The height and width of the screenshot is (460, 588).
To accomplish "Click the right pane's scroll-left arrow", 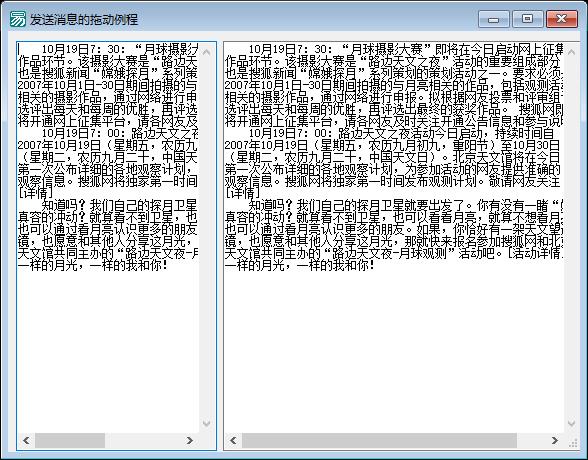I will coord(233,440).
